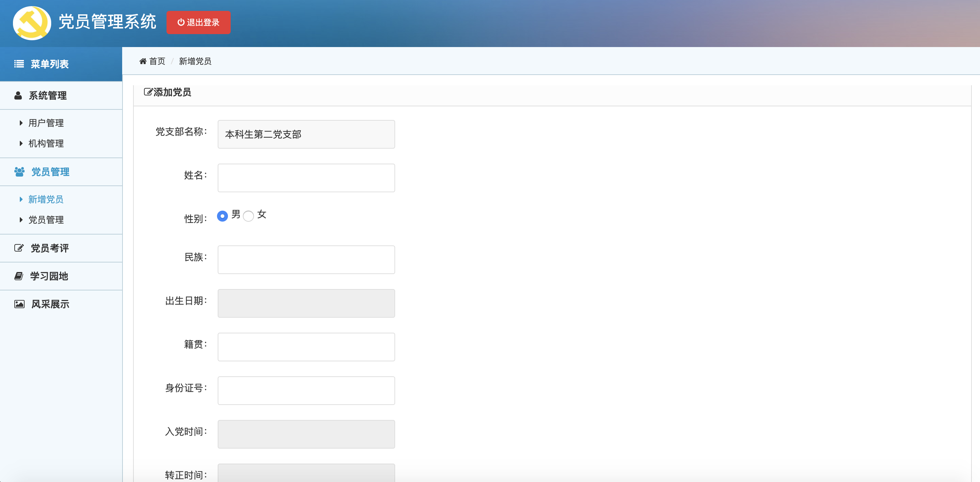Screen dimensions: 980x482
Task: Open 用户管理 submenu item
Action: 46,123
